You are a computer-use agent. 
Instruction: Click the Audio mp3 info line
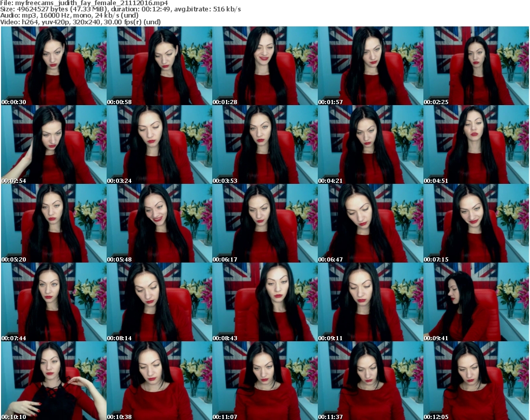(69, 16)
